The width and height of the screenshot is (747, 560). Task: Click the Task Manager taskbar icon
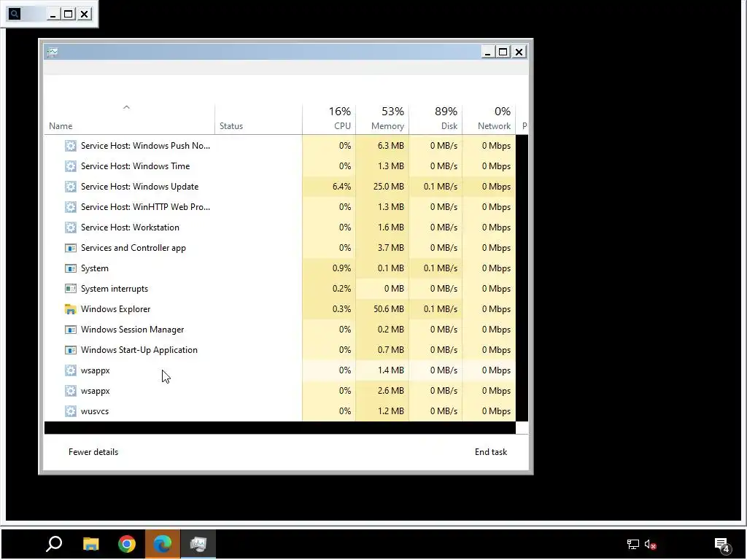point(198,544)
